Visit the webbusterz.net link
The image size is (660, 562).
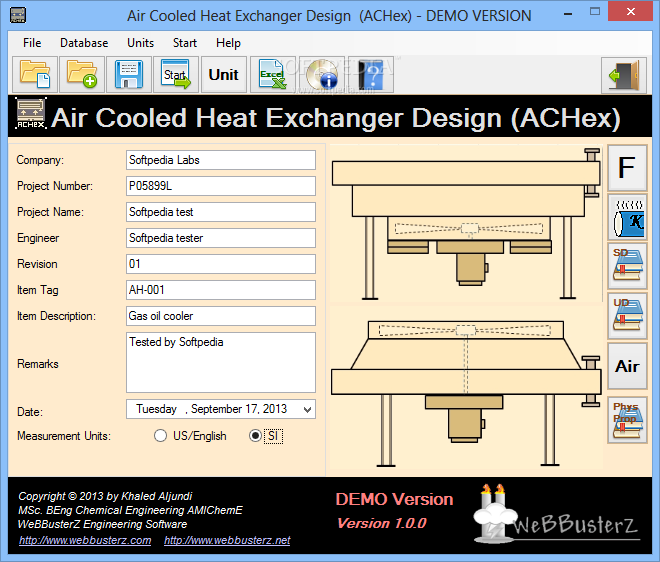pyautogui.click(x=227, y=540)
